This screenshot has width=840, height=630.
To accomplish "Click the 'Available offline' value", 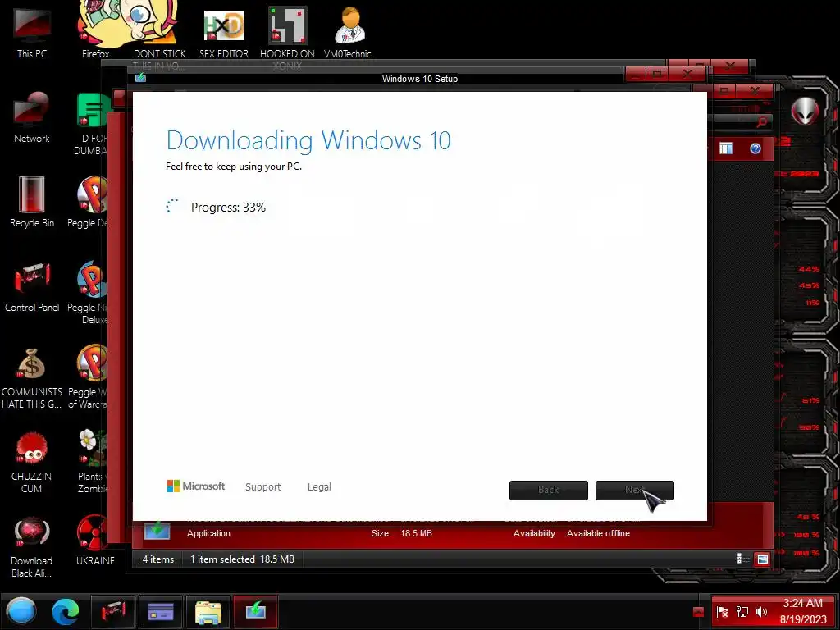I will point(598,533).
